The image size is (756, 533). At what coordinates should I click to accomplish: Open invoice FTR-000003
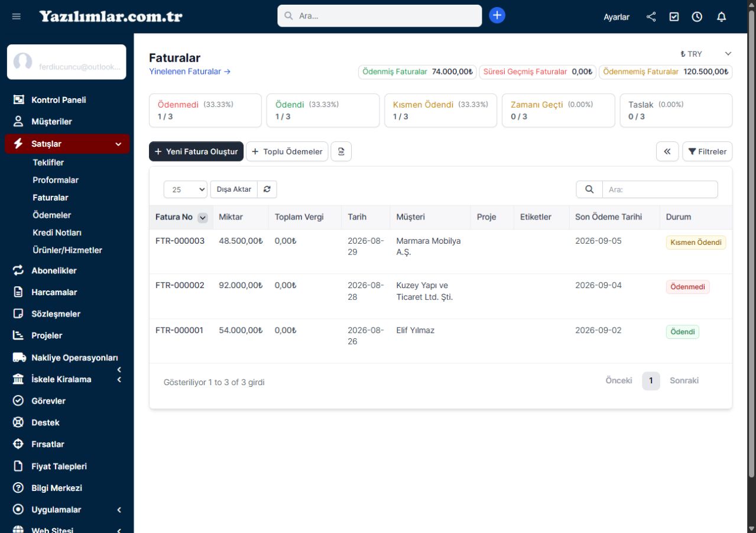[x=180, y=241]
